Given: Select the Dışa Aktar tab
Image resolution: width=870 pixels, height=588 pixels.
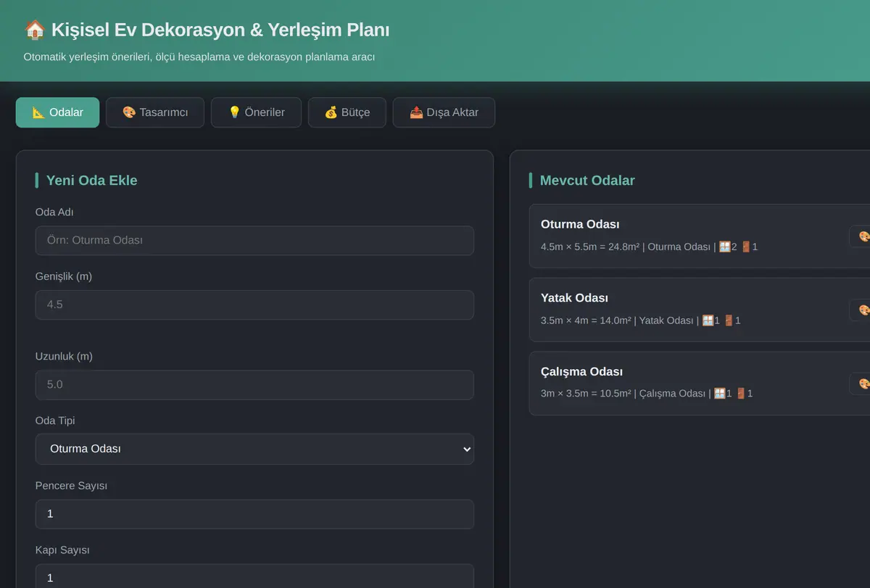Looking at the screenshot, I should tap(444, 112).
